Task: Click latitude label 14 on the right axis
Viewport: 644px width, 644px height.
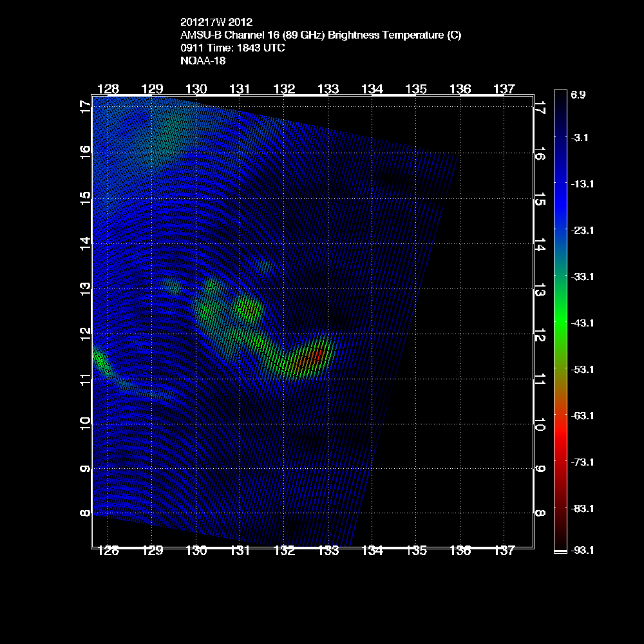Action: (540, 244)
